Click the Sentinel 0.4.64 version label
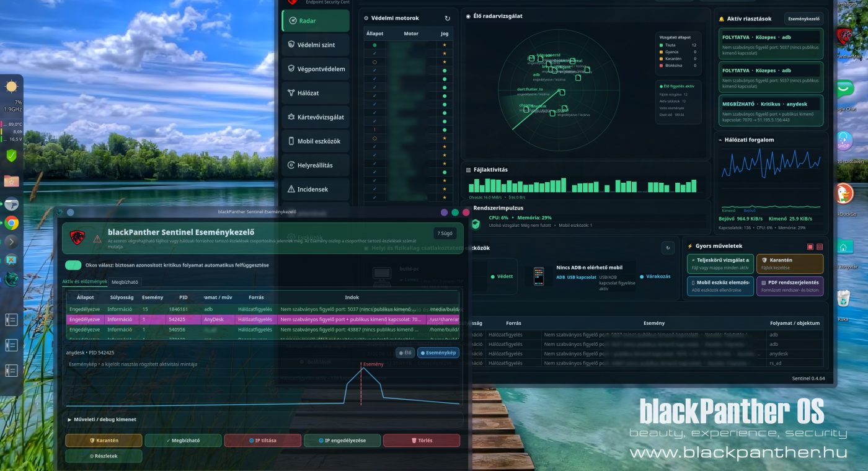This screenshot has width=868, height=471. [x=808, y=379]
